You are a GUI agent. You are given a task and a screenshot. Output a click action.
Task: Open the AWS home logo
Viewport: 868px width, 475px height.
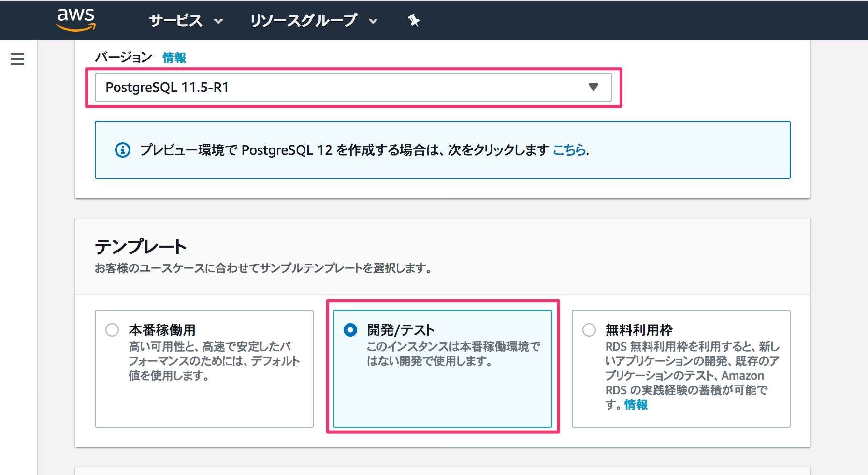coord(76,19)
